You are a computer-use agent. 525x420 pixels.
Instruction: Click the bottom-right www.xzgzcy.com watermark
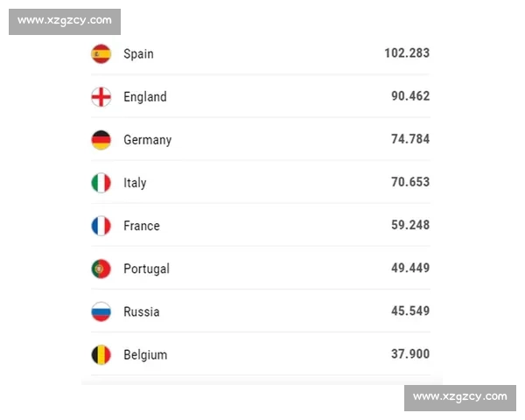[x=459, y=397]
